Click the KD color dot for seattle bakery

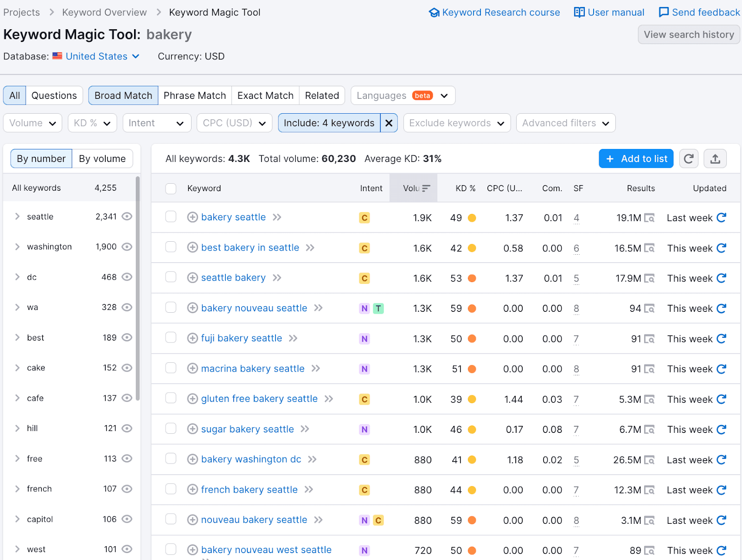point(472,278)
